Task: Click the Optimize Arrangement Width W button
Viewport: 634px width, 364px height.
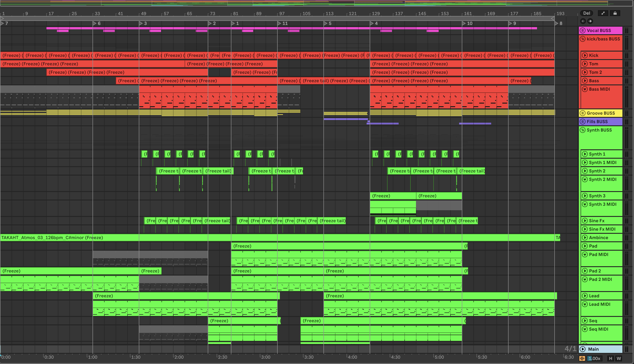Action: pyautogui.click(x=619, y=358)
